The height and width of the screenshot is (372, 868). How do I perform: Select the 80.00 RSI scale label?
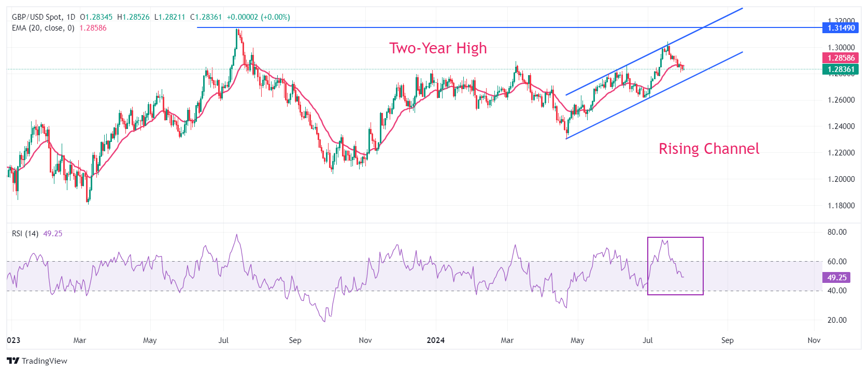pos(837,232)
